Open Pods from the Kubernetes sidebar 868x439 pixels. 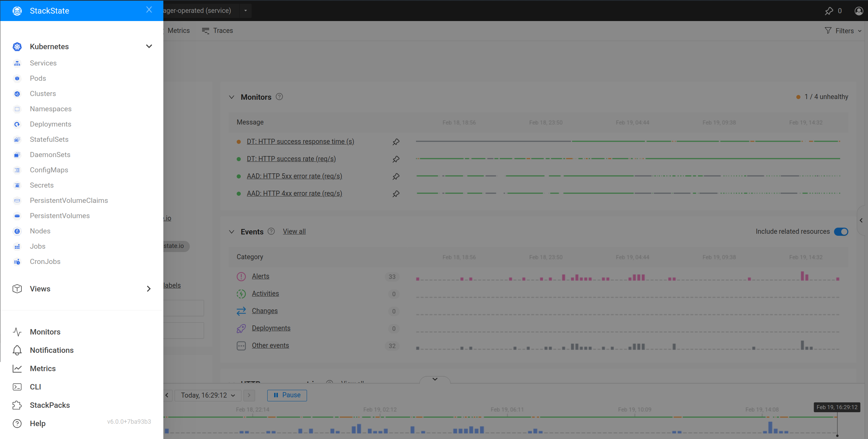pos(38,78)
